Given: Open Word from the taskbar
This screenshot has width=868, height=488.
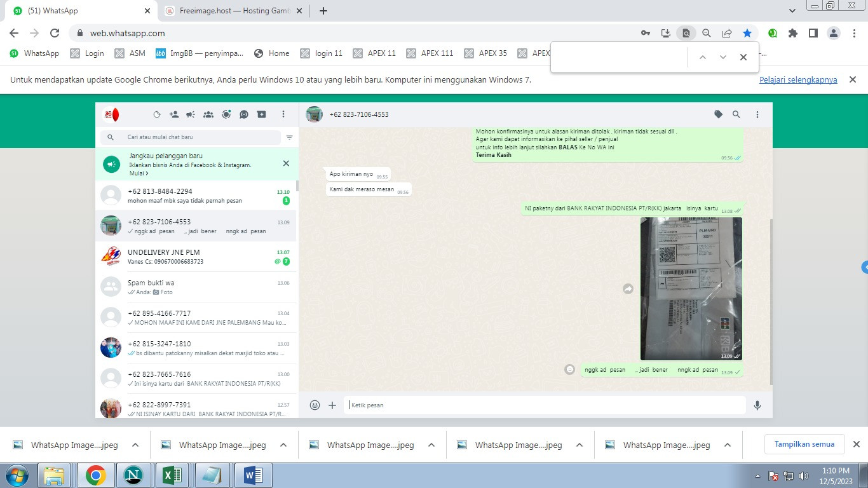Looking at the screenshot, I should (x=253, y=475).
